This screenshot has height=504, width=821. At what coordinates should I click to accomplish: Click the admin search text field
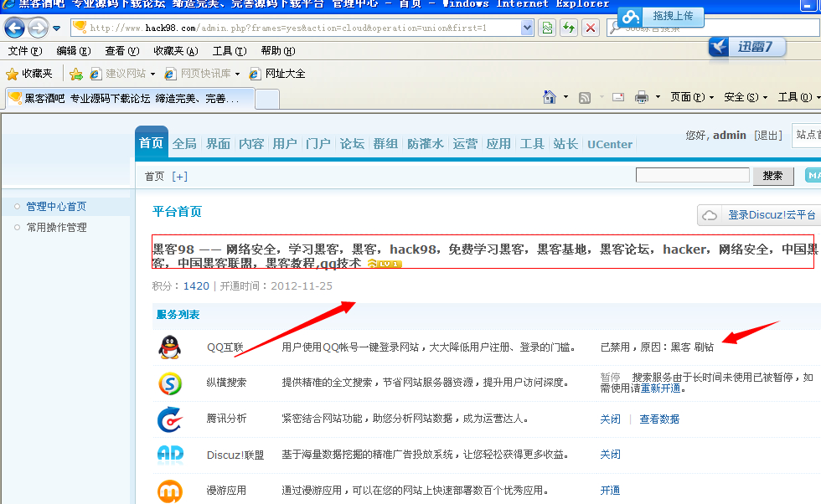coord(693,175)
